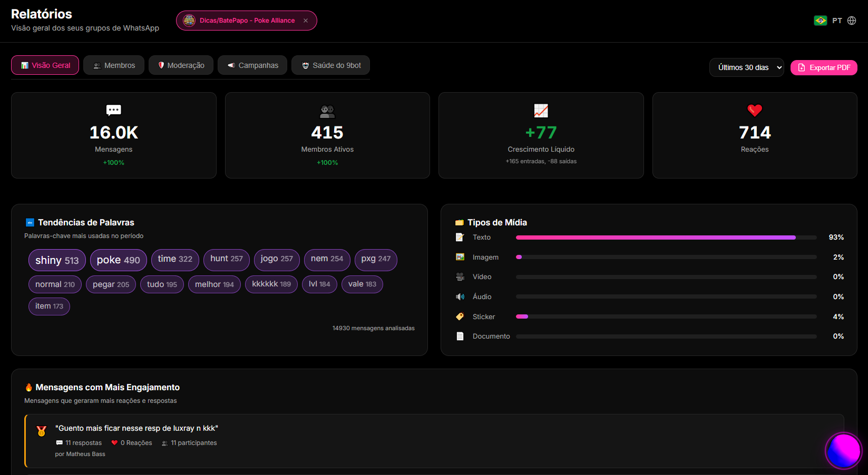Click the 'normal 210' keyword chip
The height and width of the screenshot is (475, 868).
(55, 284)
